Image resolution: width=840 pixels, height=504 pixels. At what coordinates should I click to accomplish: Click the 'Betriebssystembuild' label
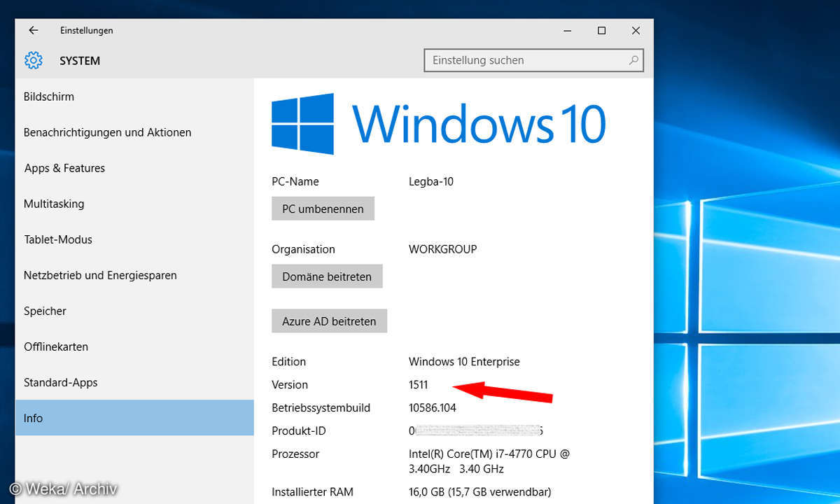pyautogui.click(x=321, y=408)
